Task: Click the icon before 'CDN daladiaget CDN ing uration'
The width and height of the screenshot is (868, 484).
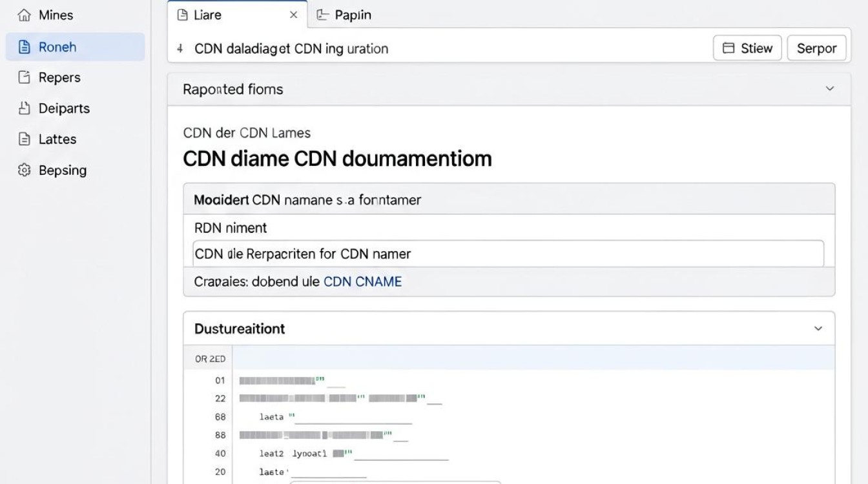Action: click(x=180, y=48)
